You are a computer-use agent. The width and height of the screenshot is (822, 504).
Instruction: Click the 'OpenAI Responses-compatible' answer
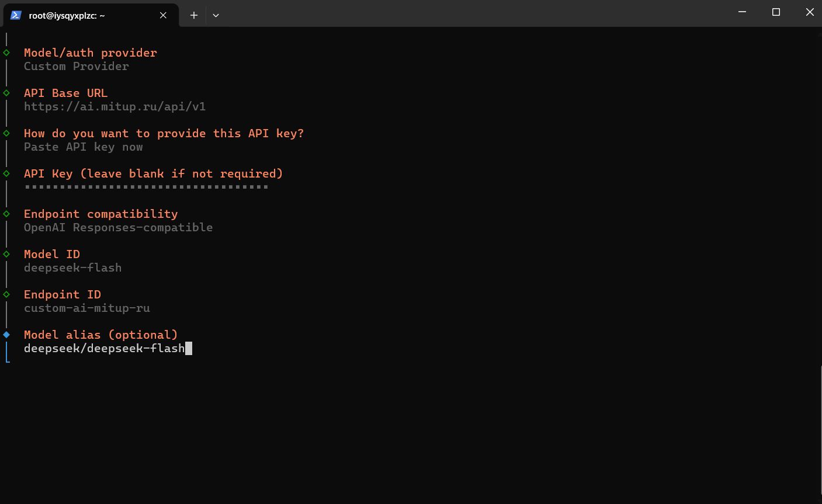(x=118, y=227)
